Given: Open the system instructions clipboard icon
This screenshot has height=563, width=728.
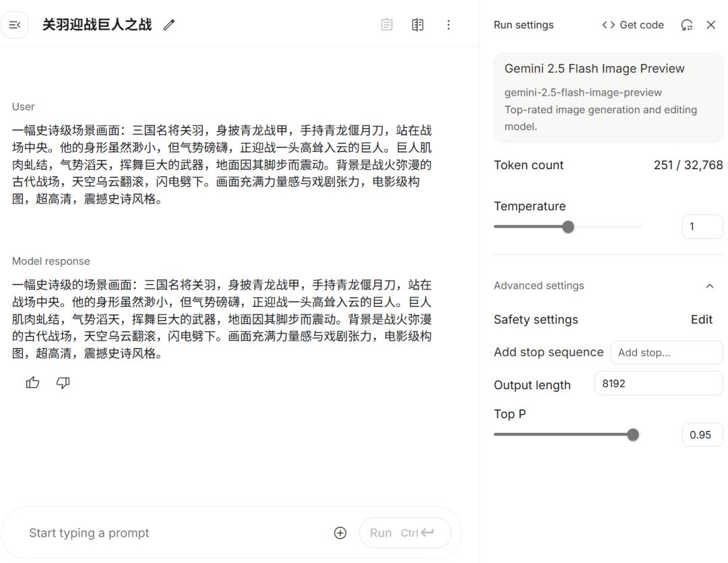Looking at the screenshot, I should tap(388, 24).
